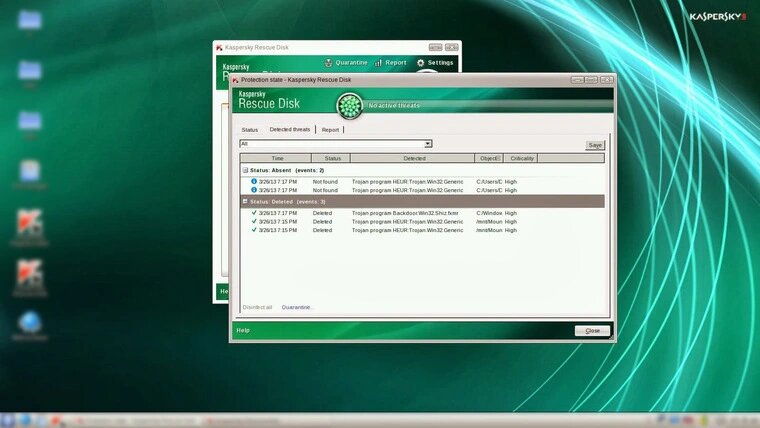760x428 pixels.
Task: Open the start menu icon on the taskbar
Action: click(x=7, y=420)
